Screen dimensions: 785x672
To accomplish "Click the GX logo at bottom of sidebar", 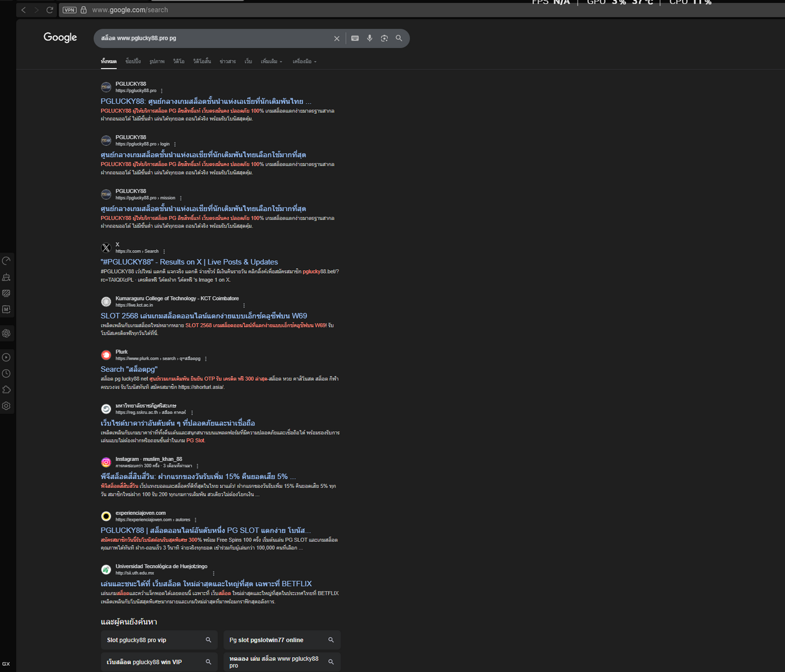I will pyautogui.click(x=6, y=664).
